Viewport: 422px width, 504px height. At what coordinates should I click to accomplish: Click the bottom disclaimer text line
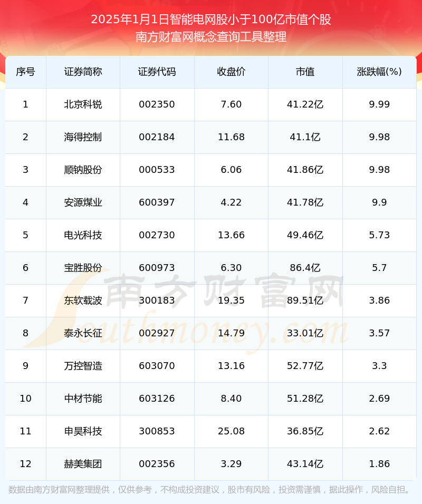pyautogui.click(x=211, y=489)
